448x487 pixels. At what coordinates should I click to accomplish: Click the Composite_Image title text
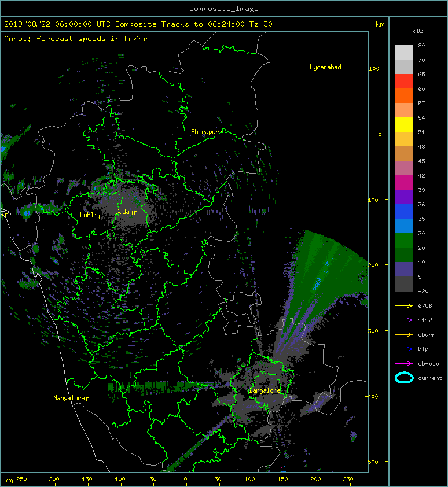click(224, 9)
